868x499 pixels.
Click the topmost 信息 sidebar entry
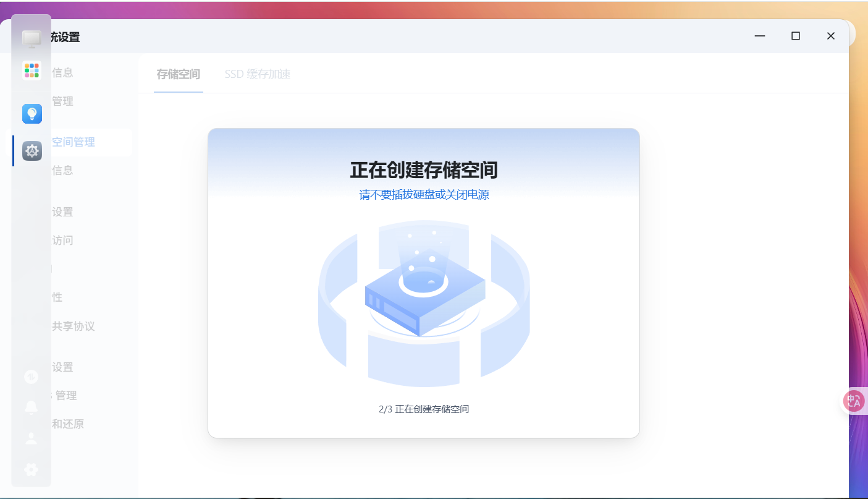63,72
